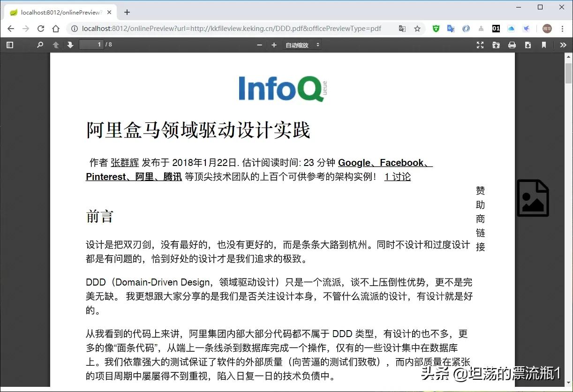Click the Google Translate icon in the address bar
The width and height of the screenshot is (573, 392).
pyautogui.click(x=402, y=29)
